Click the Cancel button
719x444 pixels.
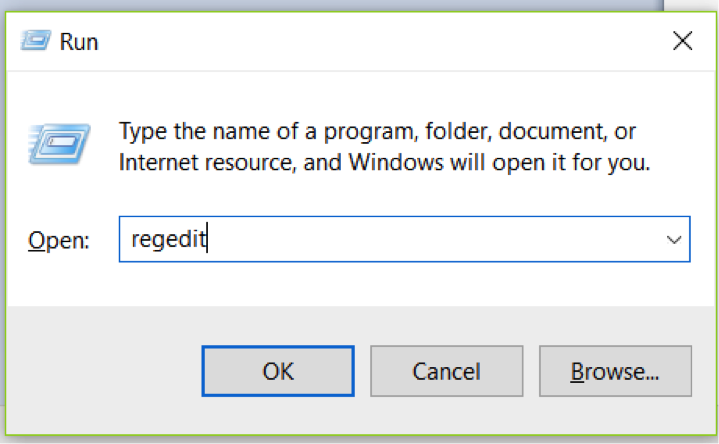[x=446, y=371]
